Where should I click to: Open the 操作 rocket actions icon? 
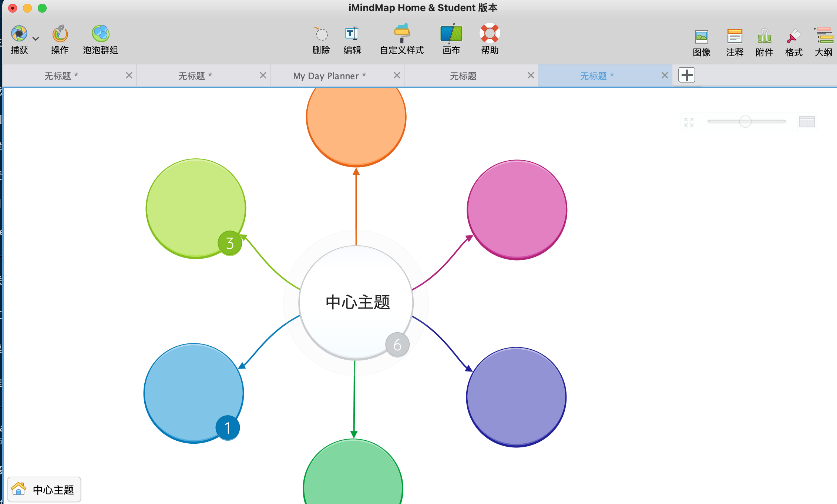coord(60,34)
